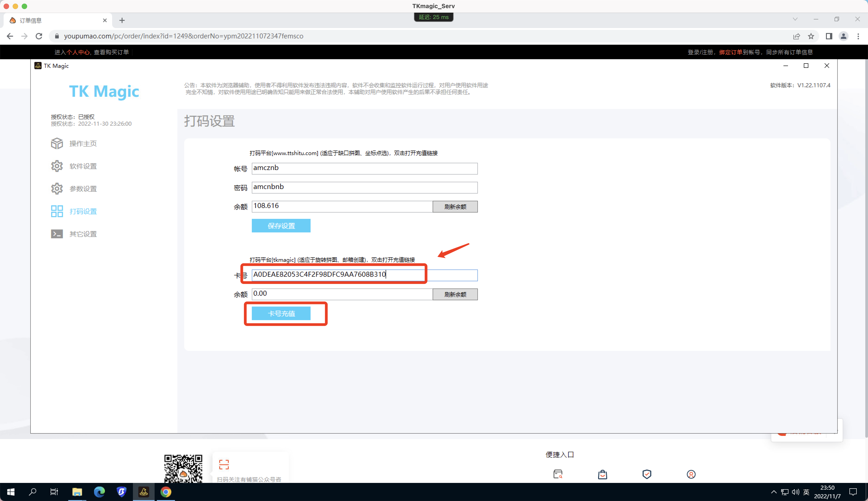868x501 pixels.
Task: Open a new browser tab
Action: 122,21
